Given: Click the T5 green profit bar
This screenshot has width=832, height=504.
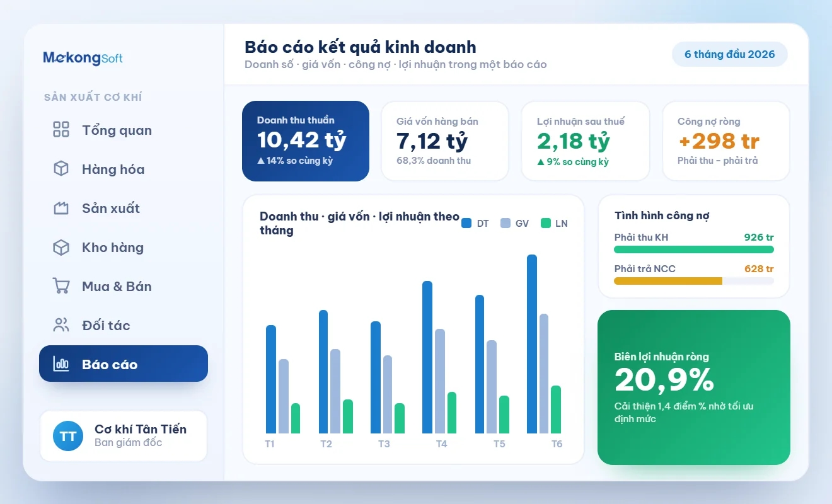Looking at the screenshot, I should click(x=504, y=415).
